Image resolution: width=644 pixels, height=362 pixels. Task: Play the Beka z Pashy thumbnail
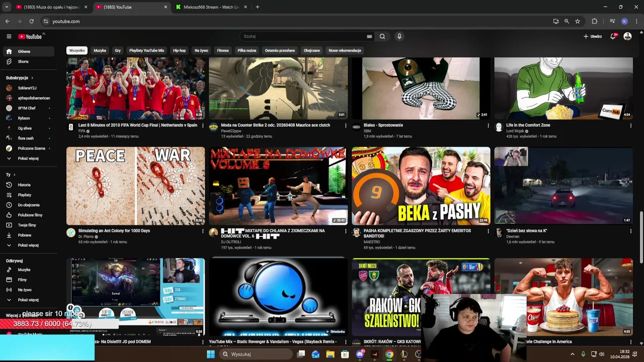(x=421, y=186)
